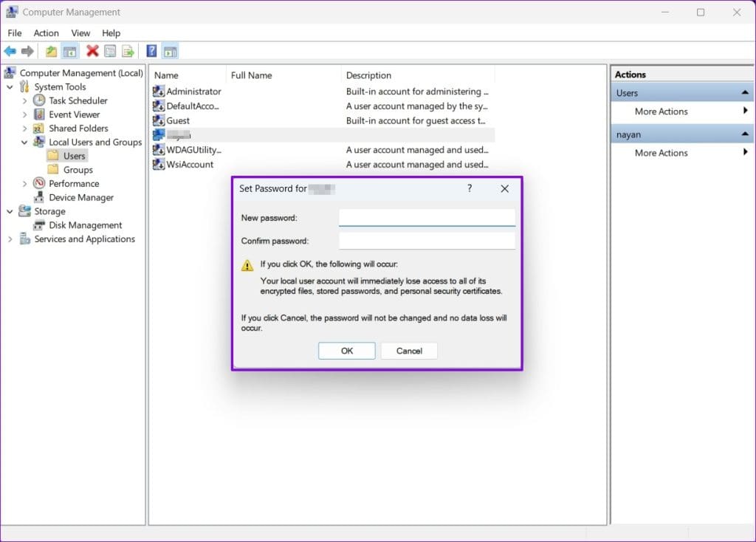The height and width of the screenshot is (542, 756).
Task: Click the Export List toolbar icon
Action: (x=128, y=51)
